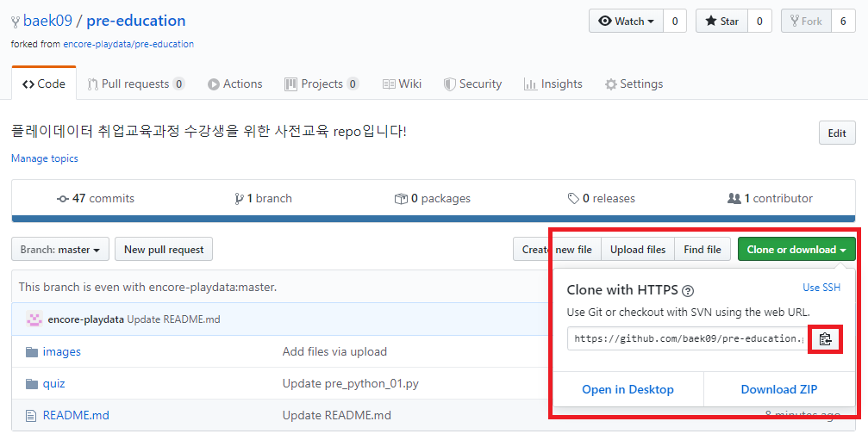Open the latest commit message Update README.md

(x=173, y=319)
